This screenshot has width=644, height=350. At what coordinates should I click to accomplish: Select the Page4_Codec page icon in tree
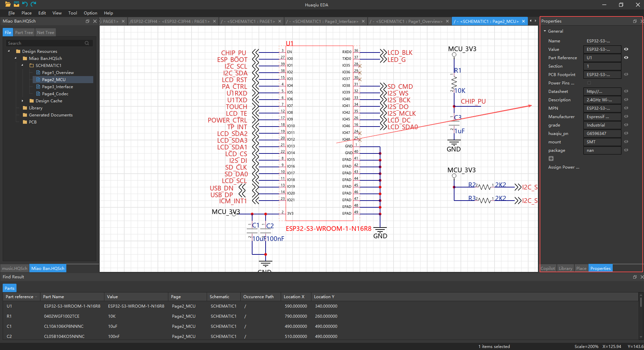[38, 94]
